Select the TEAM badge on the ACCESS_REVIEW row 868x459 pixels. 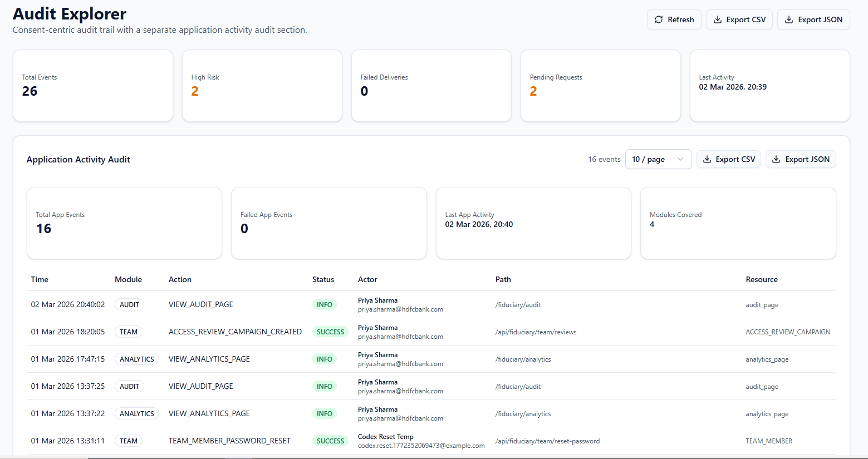pyautogui.click(x=128, y=332)
